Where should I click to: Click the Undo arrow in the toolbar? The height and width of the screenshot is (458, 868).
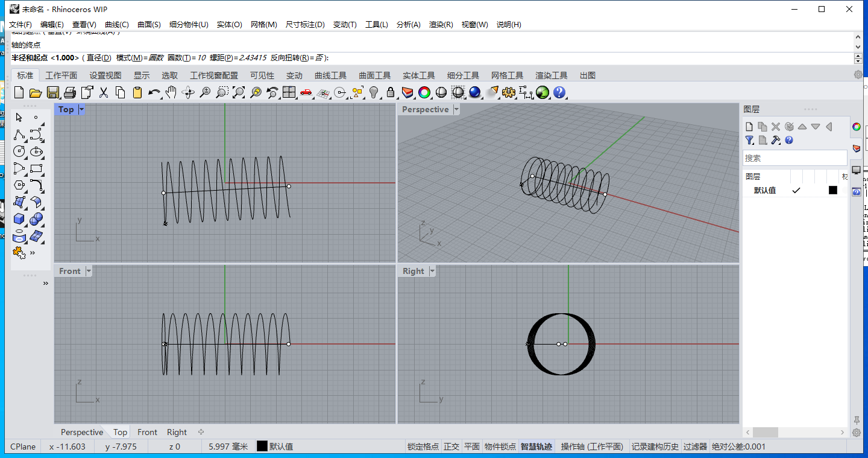[x=154, y=92]
